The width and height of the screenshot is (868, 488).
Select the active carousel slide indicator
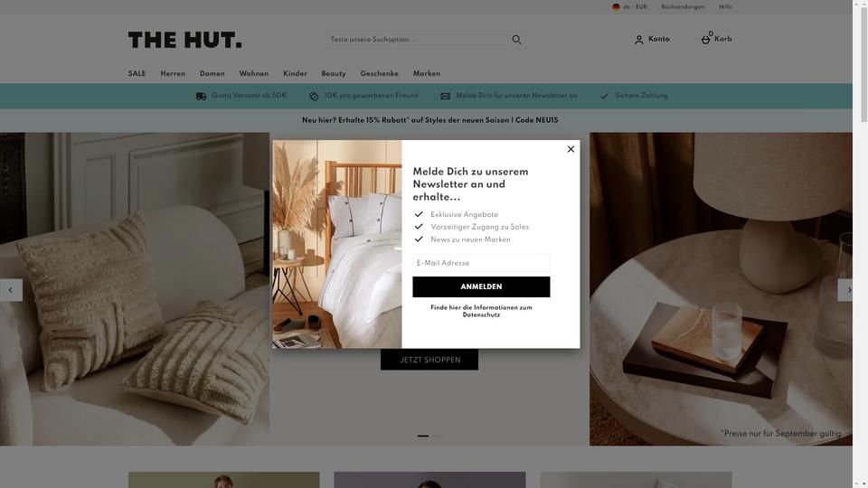423,436
